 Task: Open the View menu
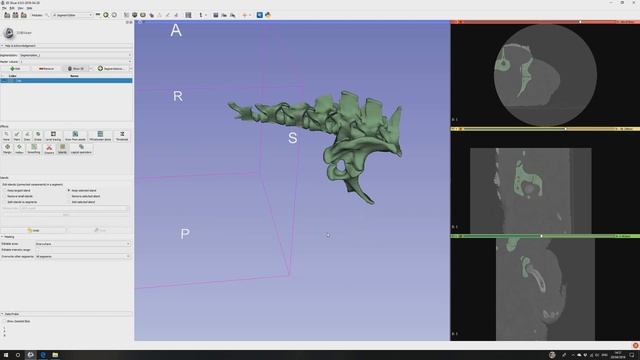[20, 8]
